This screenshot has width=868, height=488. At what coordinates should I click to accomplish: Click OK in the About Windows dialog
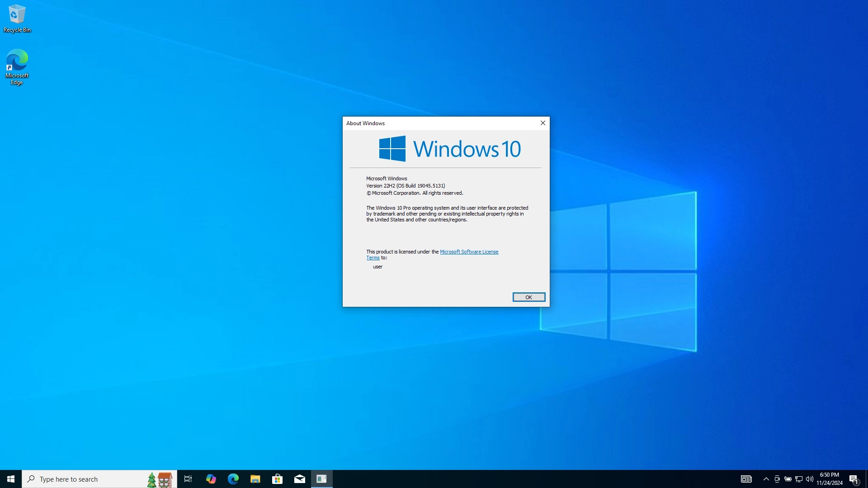tap(528, 297)
